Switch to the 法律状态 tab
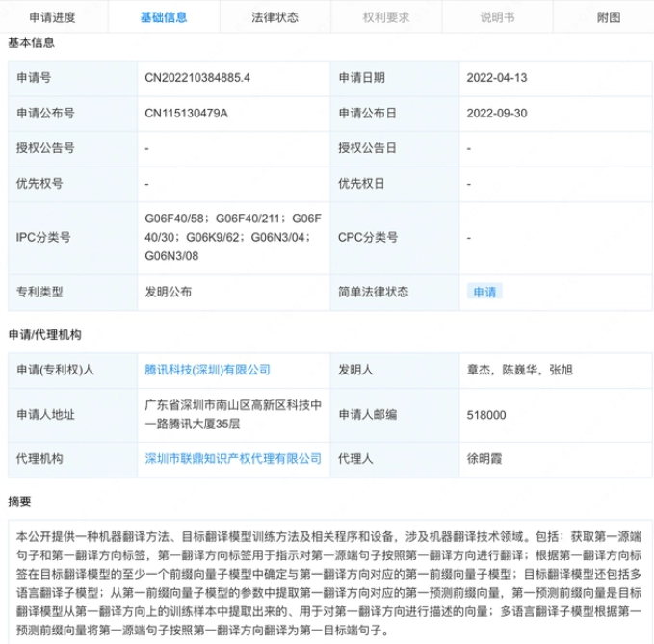Viewport: 654px width, 644px height. (x=275, y=17)
